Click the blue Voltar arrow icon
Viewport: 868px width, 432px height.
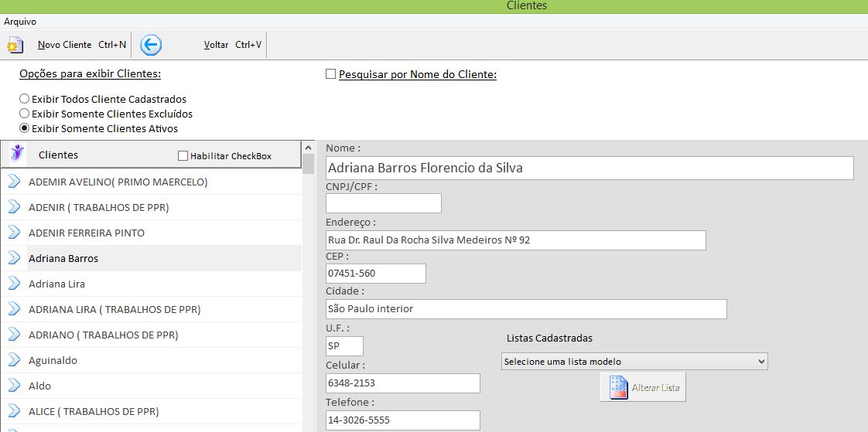151,46
